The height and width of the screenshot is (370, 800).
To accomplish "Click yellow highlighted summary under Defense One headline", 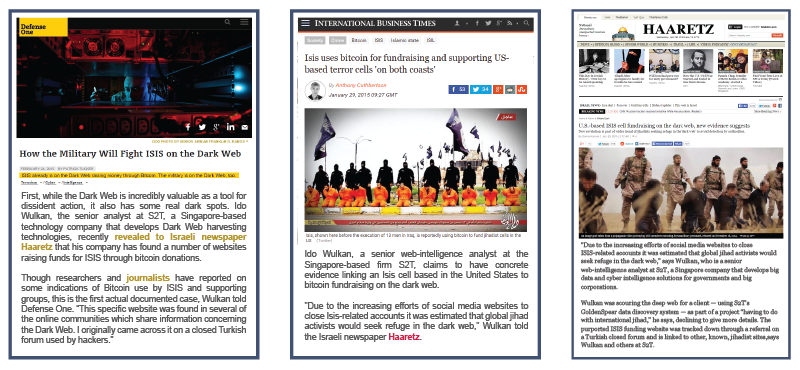I will tap(130, 175).
